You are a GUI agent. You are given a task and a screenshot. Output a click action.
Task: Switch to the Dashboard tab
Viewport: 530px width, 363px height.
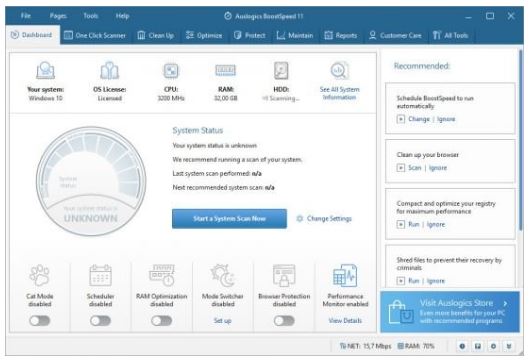click(x=31, y=35)
